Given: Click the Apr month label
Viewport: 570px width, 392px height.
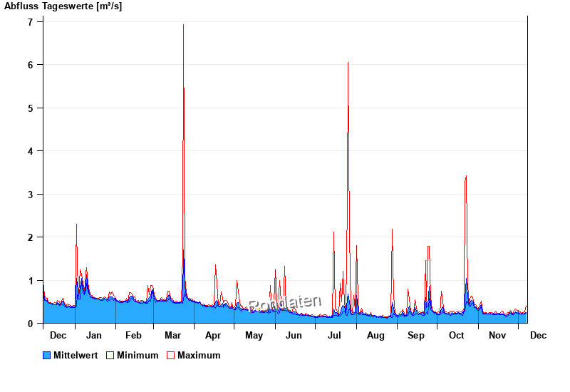Looking at the screenshot, I should [x=213, y=335].
